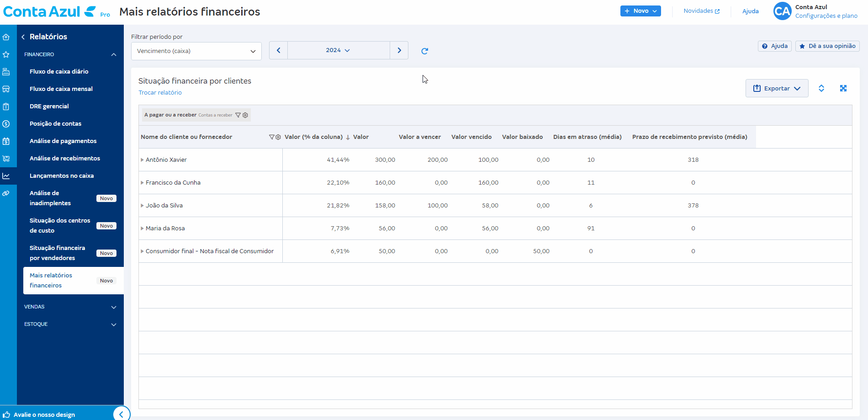The width and height of the screenshot is (868, 420).
Task: Expand the Antônio Xavier row
Action: pyautogui.click(x=142, y=160)
